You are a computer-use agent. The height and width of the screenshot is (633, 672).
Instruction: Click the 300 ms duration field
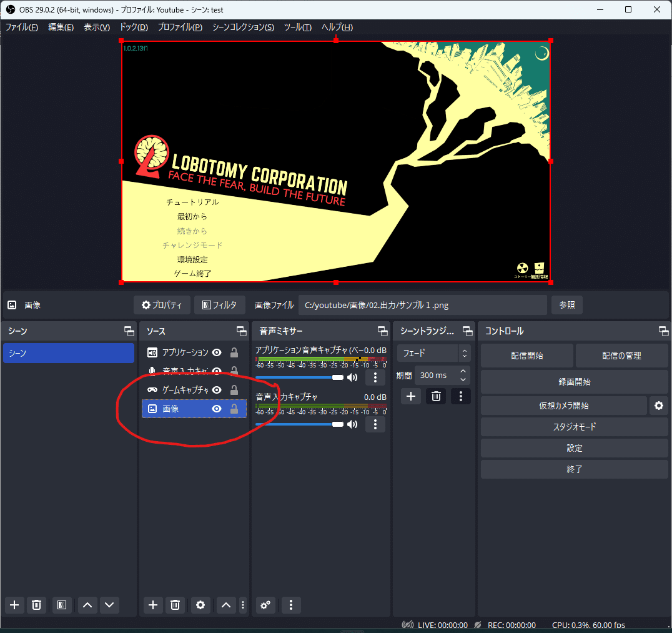click(437, 376)
